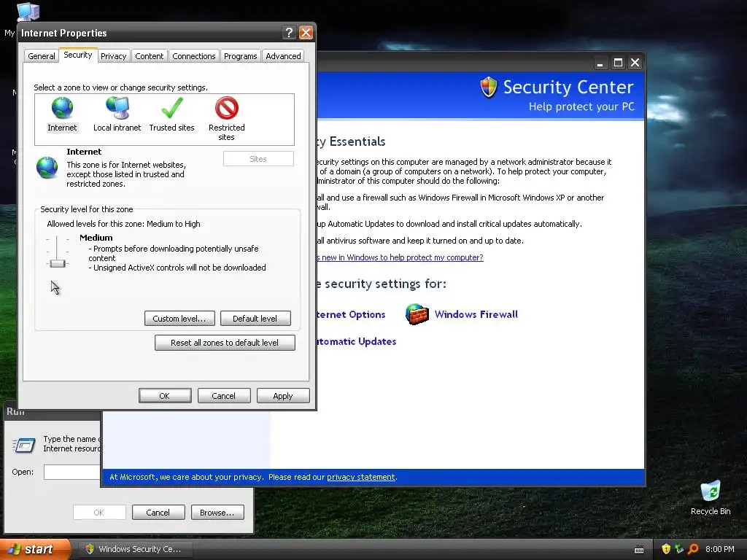Select the Restricted sites zone icon
747x560 pixels.
point(227,108)
